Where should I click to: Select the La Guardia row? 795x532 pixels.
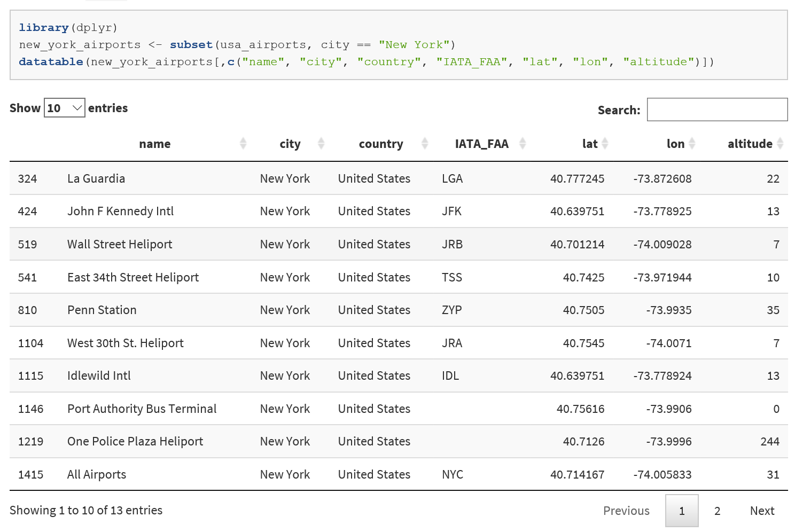pyautogui.click(x=96, y=179)
